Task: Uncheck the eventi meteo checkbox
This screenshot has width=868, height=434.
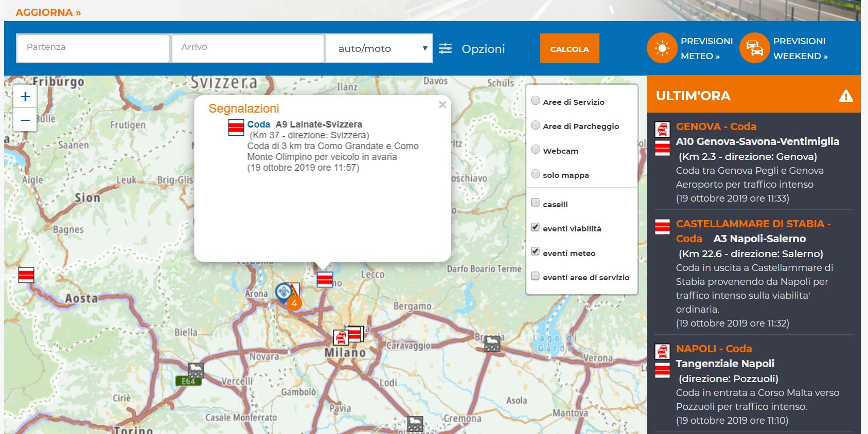Action: [x=535, y=251]
